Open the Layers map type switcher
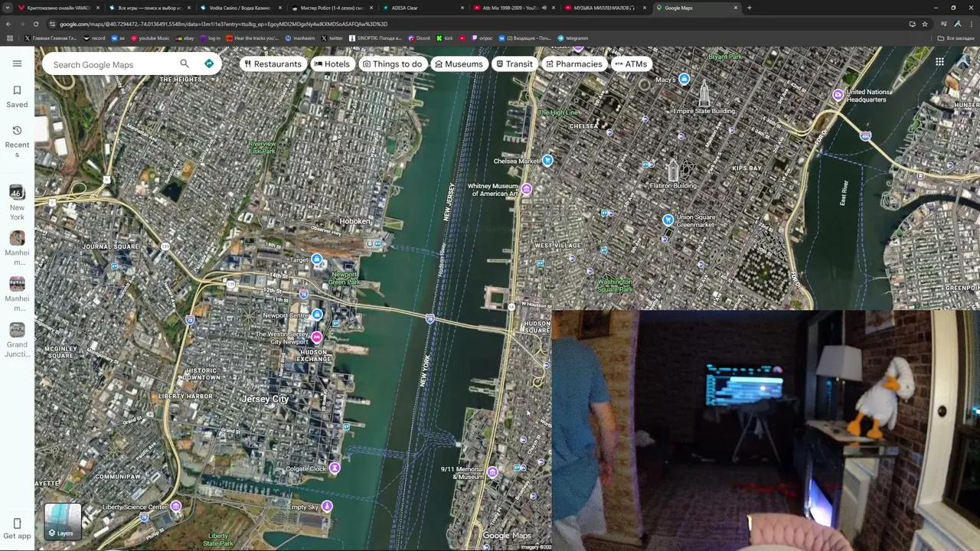 point(63,522)
